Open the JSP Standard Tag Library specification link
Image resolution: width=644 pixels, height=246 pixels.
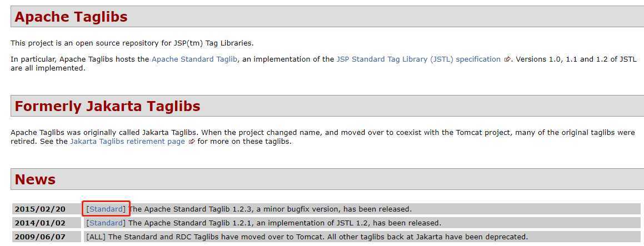point(418,59)
